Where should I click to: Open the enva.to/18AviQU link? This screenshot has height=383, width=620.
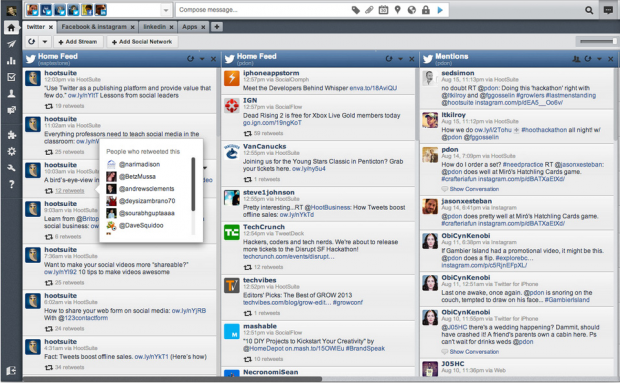coord(373,88)
